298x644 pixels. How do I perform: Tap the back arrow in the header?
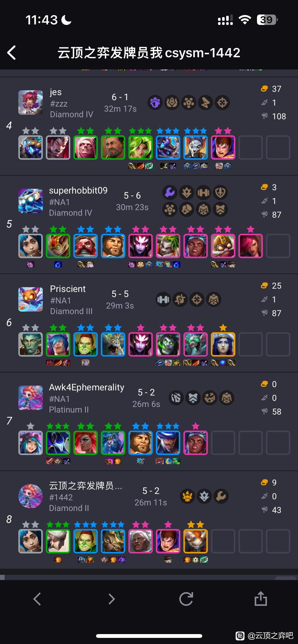tap(12, 53)
